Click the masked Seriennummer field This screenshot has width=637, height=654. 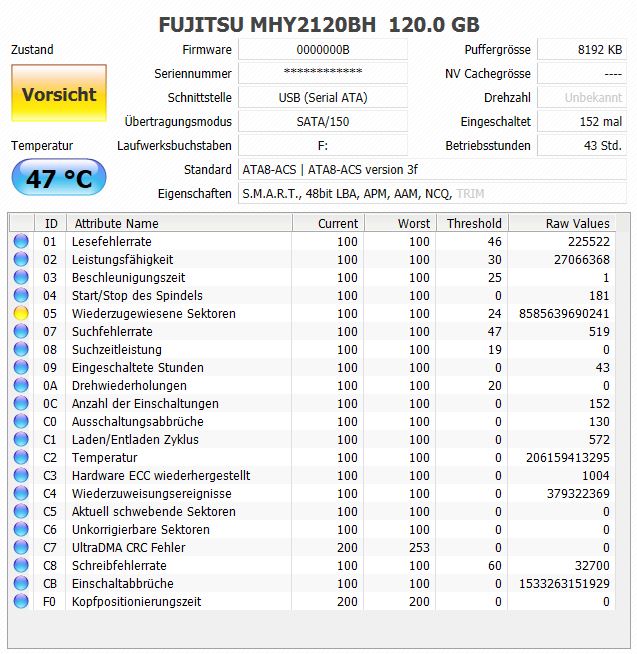323,73
